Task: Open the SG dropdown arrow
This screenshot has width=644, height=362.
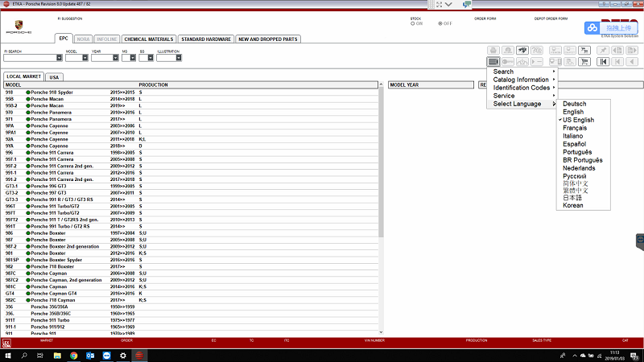Action: coord(151,58)
